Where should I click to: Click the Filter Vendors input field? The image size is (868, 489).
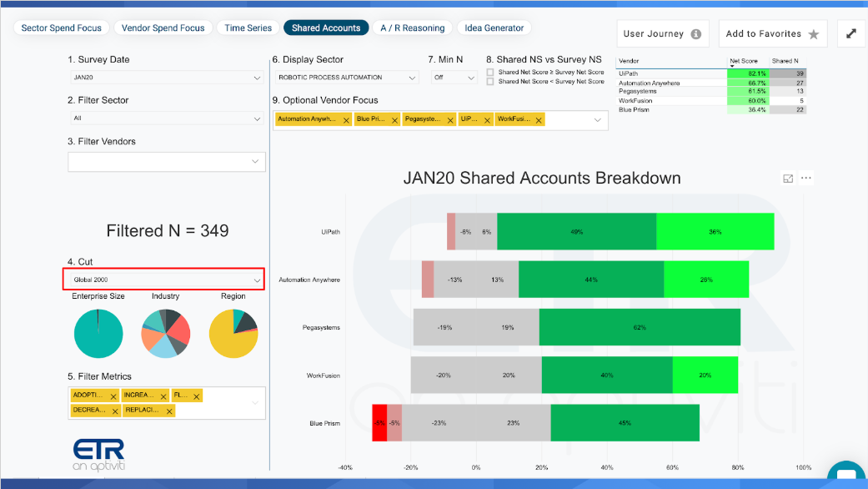(x=167, y=162)
